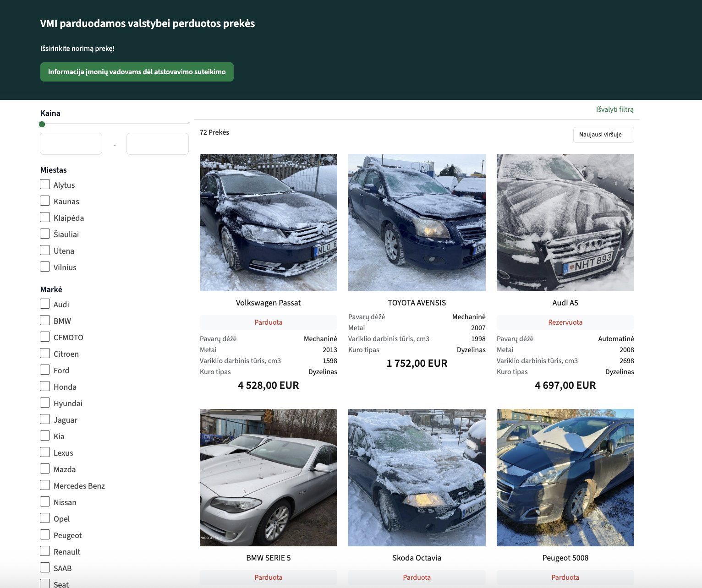Open the Toyota Avensis car photo
Viewport: 702px width, 588px height.
417,222
